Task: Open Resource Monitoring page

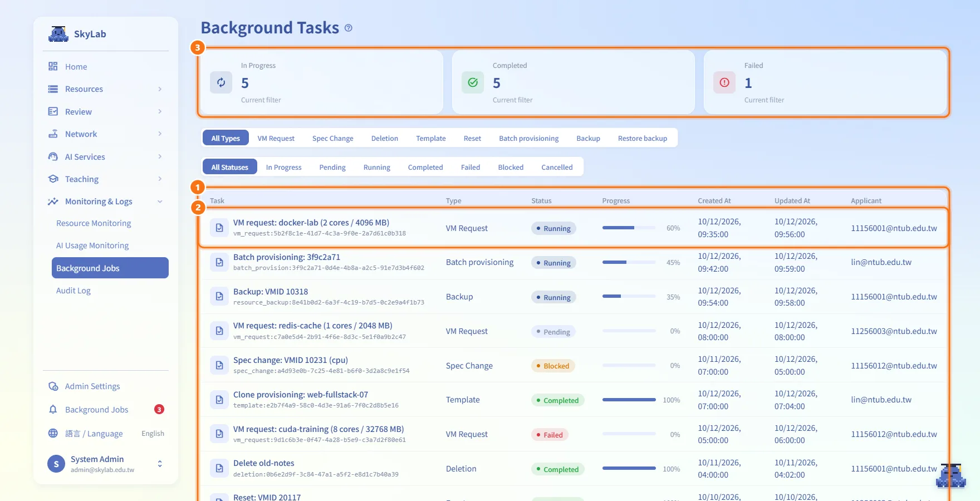Action: pos(94,223)
